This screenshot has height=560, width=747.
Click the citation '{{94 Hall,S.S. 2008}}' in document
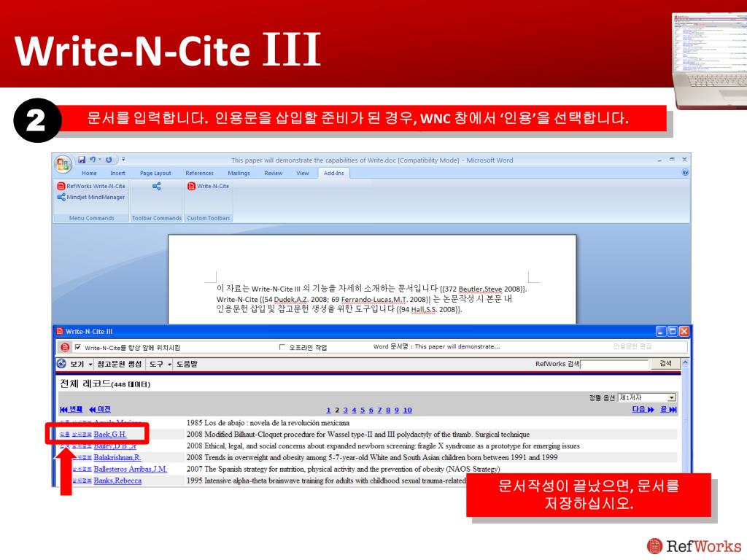[429, 309]
